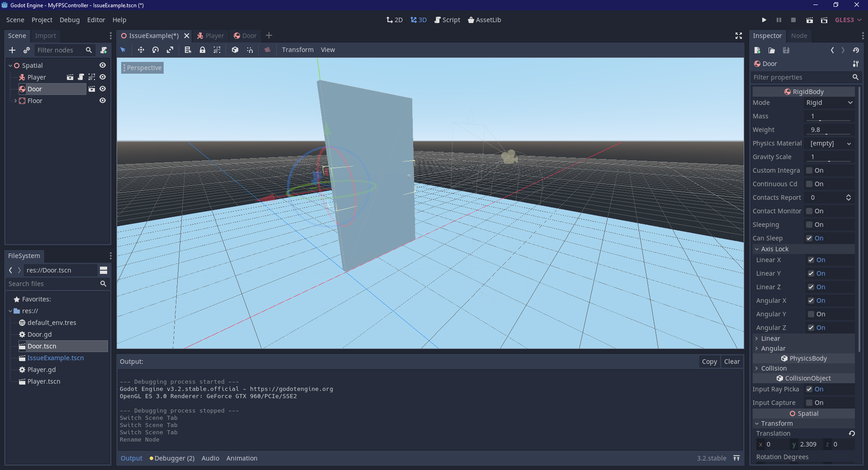Enable the Input Capture checkbox

(809, 403)
